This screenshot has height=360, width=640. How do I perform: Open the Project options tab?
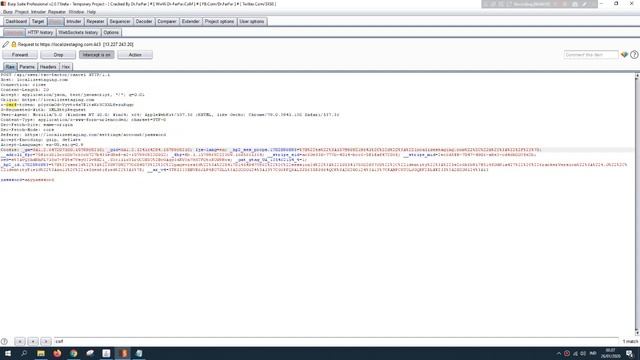219,22
